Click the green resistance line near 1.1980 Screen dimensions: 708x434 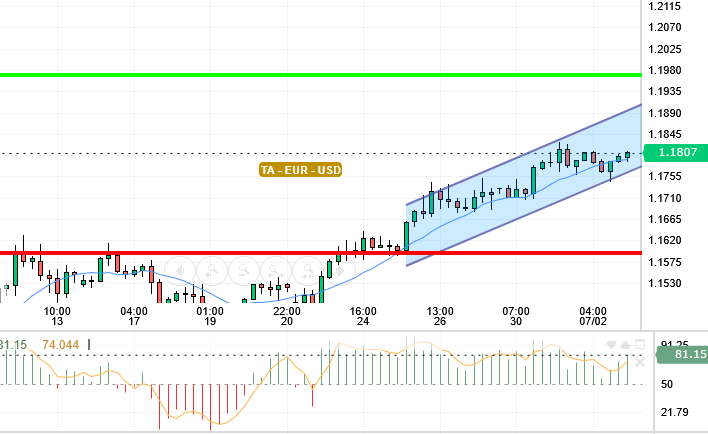[321, 75]
